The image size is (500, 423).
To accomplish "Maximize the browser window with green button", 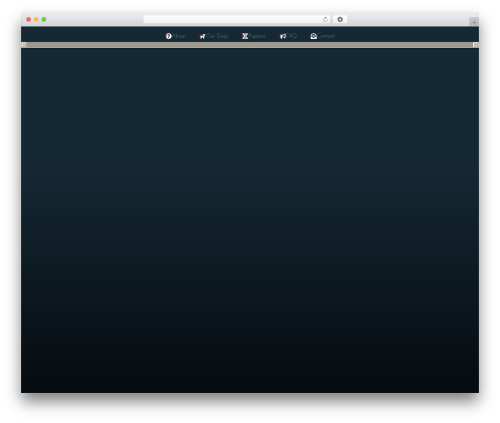I will click(x=44, y=19).
